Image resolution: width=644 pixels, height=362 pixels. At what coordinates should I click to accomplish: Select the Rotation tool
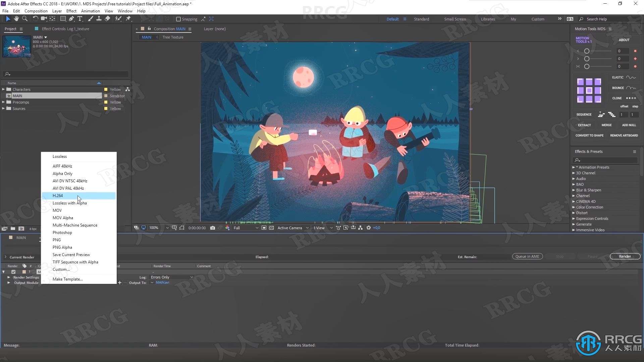coord(35,19)
